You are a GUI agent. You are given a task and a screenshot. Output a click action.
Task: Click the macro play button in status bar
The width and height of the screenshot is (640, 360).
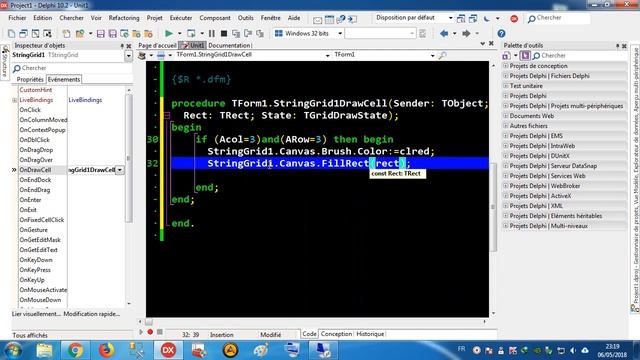(141, 332)
